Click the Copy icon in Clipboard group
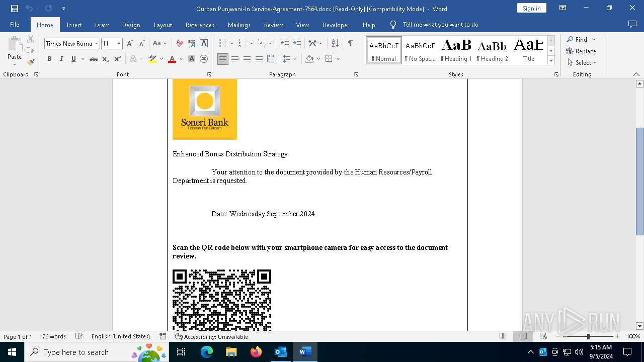644x362 pixels. 31,51
